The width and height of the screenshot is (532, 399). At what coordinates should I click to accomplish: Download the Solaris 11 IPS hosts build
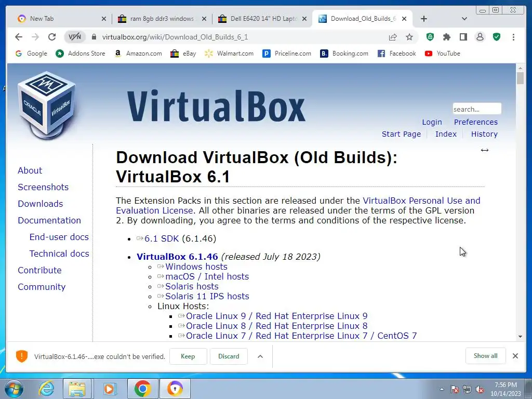207,296
